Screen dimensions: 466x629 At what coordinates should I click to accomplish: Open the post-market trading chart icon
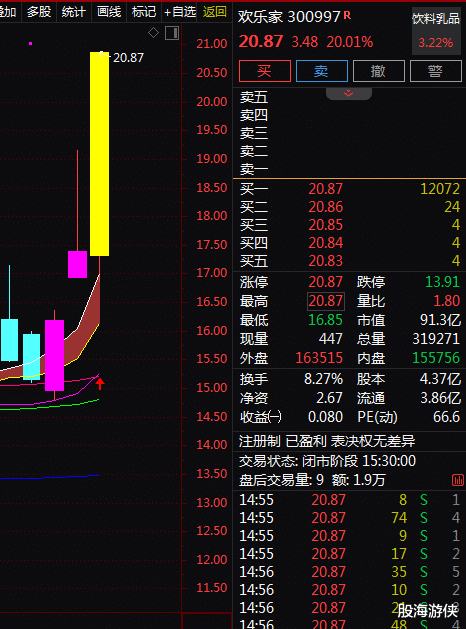pyautogui.click(x=458, y=480)
